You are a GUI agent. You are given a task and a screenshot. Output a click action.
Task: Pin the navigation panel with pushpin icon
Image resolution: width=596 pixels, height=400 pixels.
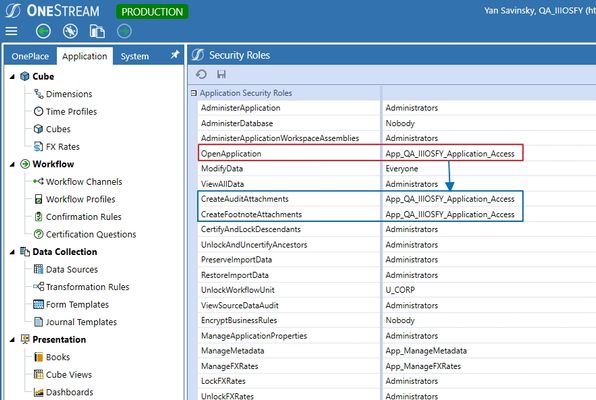click(175, 55)
